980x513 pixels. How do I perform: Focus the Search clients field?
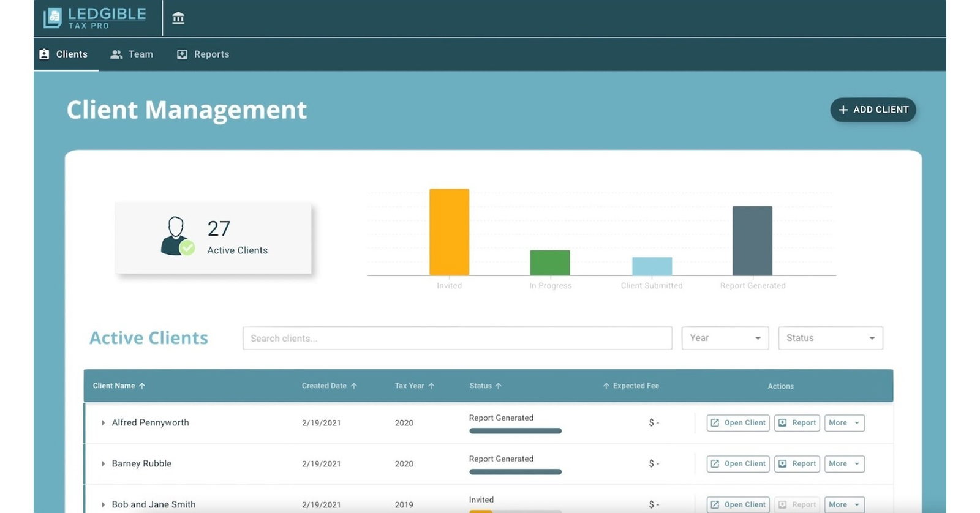[457, 338]
